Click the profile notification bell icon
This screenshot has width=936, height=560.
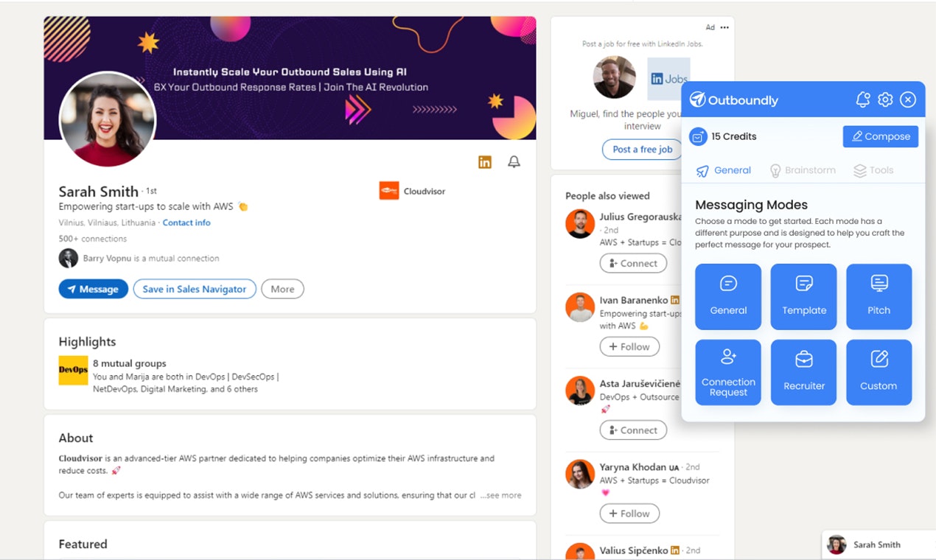[514, 162]
